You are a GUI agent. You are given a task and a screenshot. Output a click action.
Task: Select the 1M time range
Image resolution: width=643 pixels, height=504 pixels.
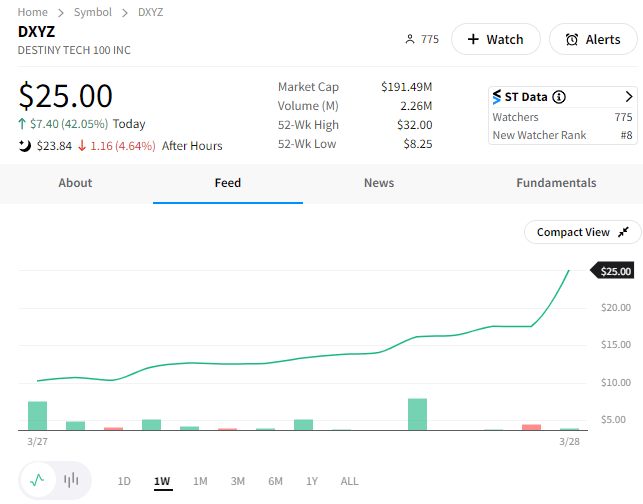[200, 481]
